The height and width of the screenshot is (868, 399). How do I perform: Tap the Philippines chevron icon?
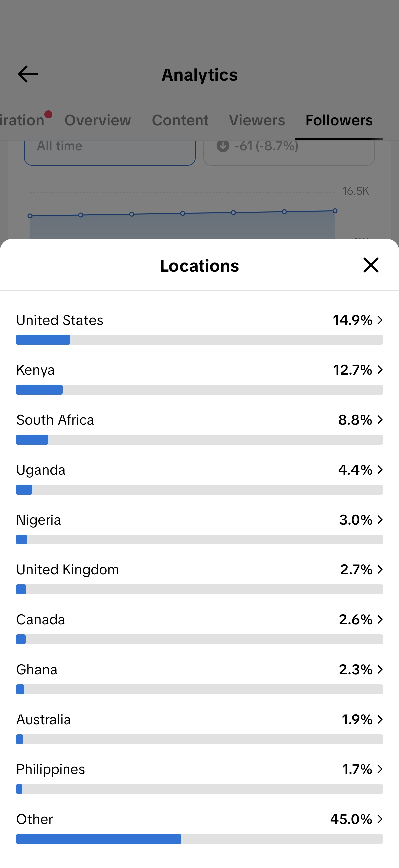(380, 769)
